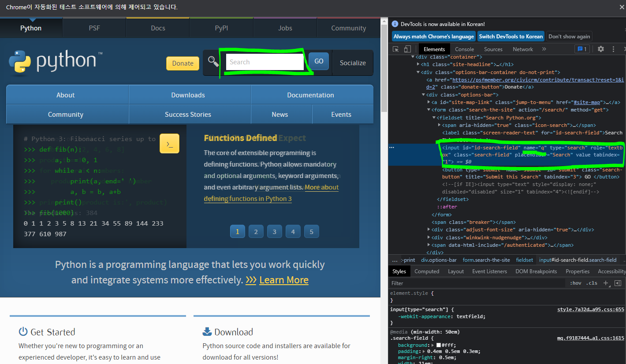
Task: Click the ellipsis beside the selected input node
Action: point(391,148)
